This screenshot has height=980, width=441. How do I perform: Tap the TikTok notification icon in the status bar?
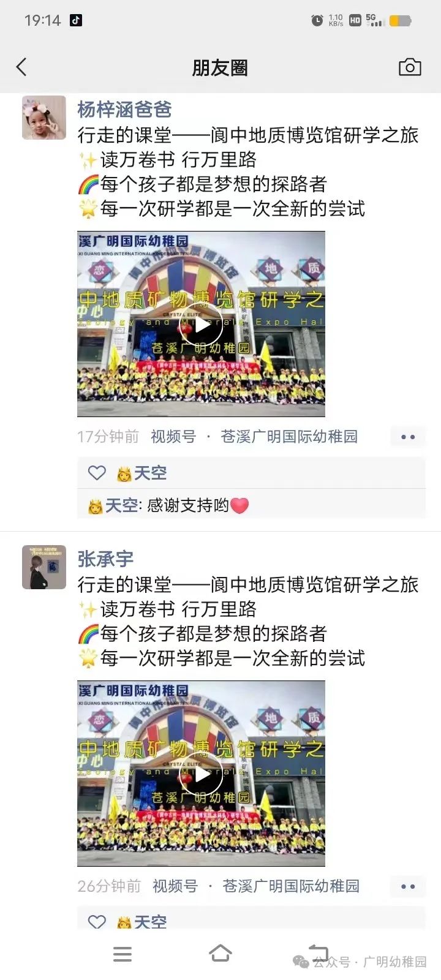pos(75,20)
